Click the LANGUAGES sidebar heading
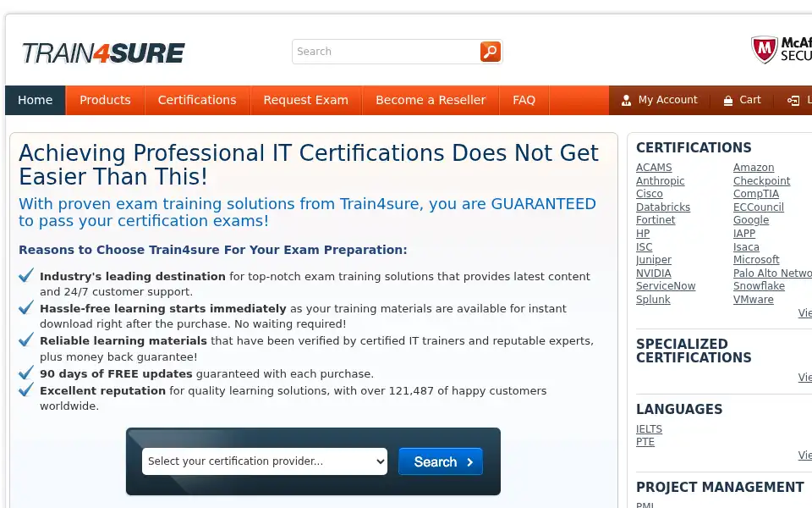 (x=679, y=410)
